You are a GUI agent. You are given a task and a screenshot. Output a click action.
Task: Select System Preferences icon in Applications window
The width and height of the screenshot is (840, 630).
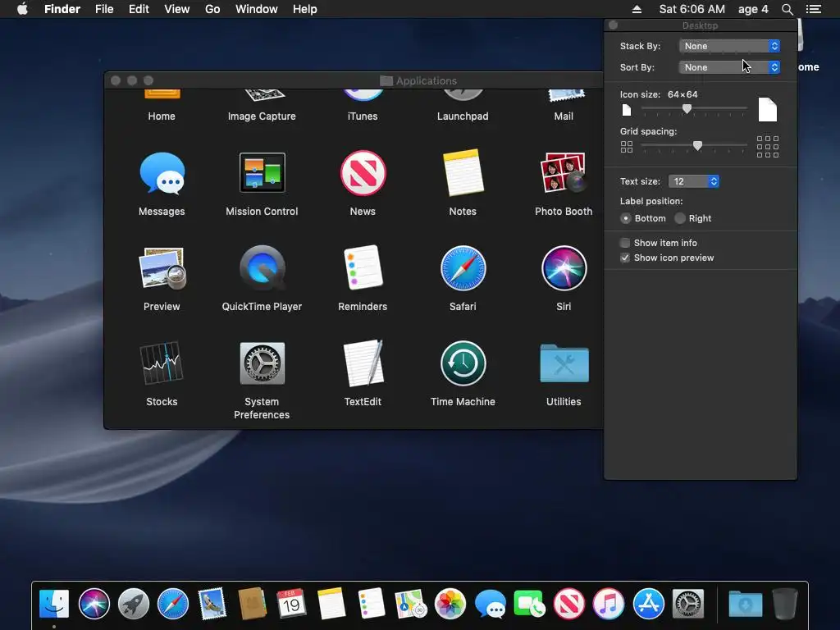262,363
